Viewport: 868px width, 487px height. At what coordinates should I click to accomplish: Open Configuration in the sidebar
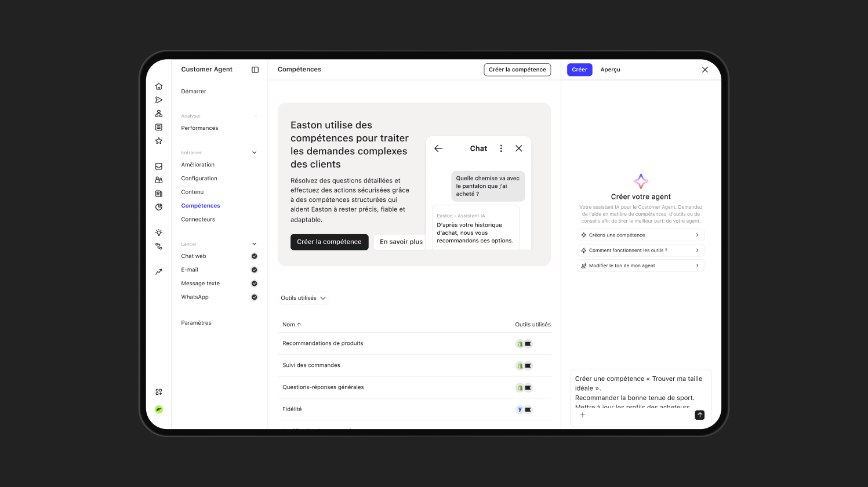pos(199,179)
